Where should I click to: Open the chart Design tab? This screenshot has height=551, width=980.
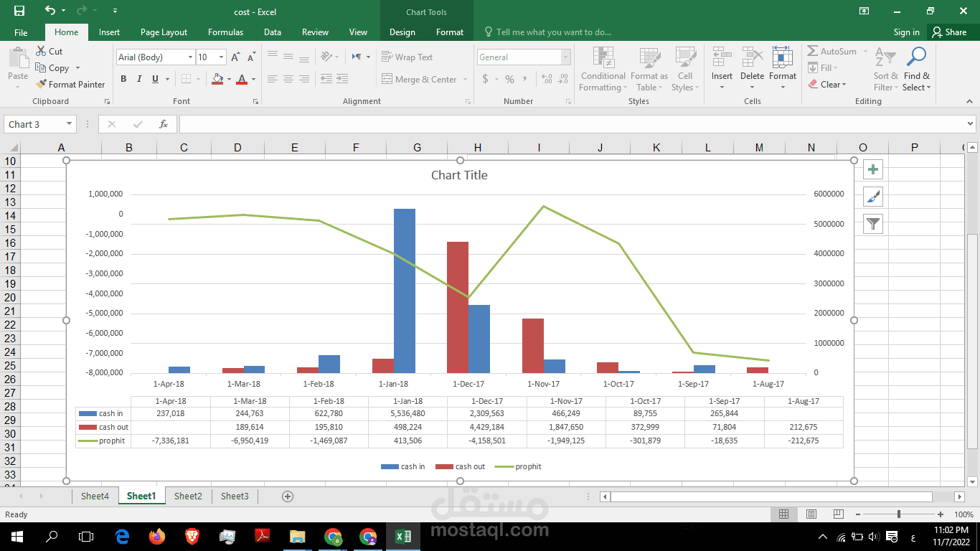[402, 32]
